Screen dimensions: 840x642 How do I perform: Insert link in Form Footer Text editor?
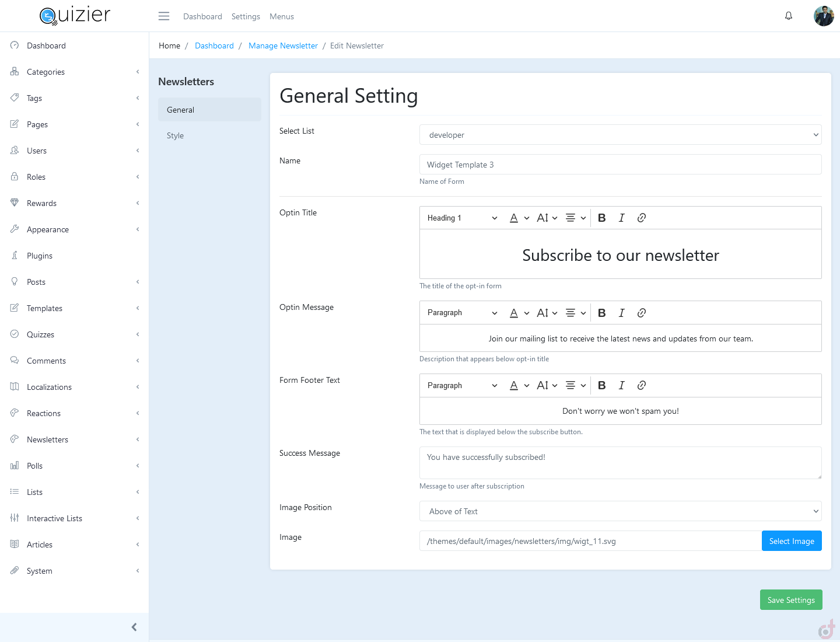(641, 385)
